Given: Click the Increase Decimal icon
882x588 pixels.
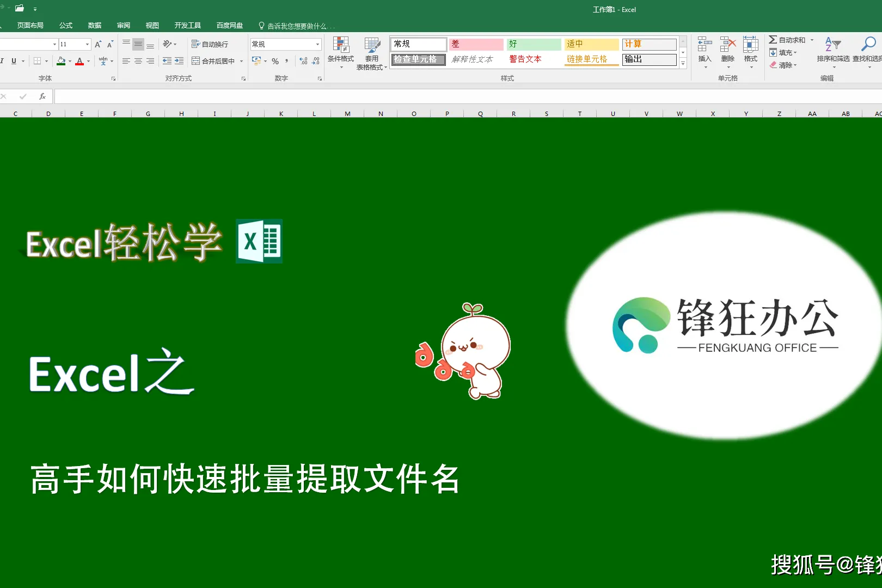Looking at the screenshot, I should tap(303, 61).
